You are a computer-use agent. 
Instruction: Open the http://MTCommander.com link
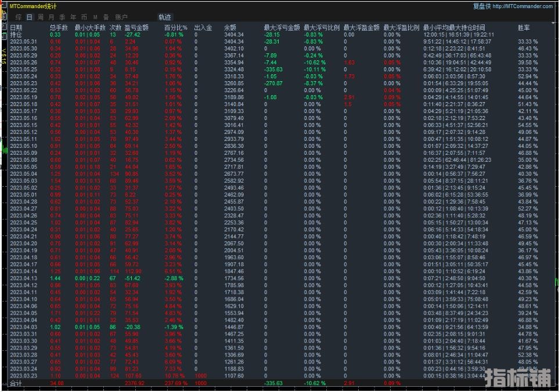[x=522, y=6]
